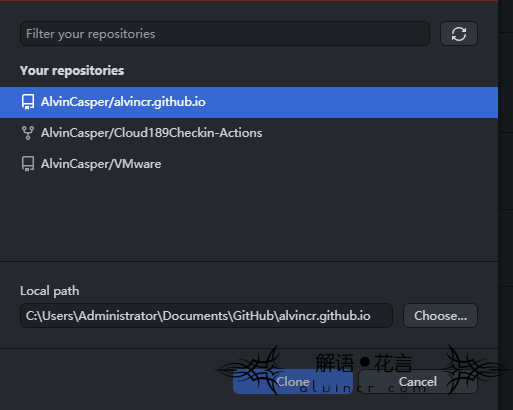Click the ornament right of the Cancel button
The image size is (513, 410).
click(x=475, y=369)
